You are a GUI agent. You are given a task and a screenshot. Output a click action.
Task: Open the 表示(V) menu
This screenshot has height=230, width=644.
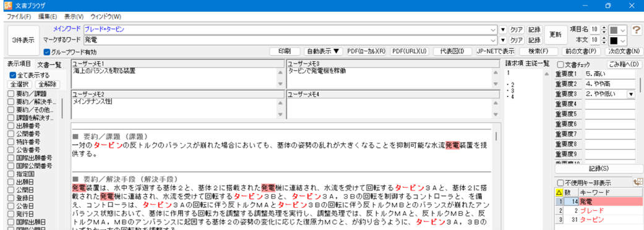coord(74,17)
